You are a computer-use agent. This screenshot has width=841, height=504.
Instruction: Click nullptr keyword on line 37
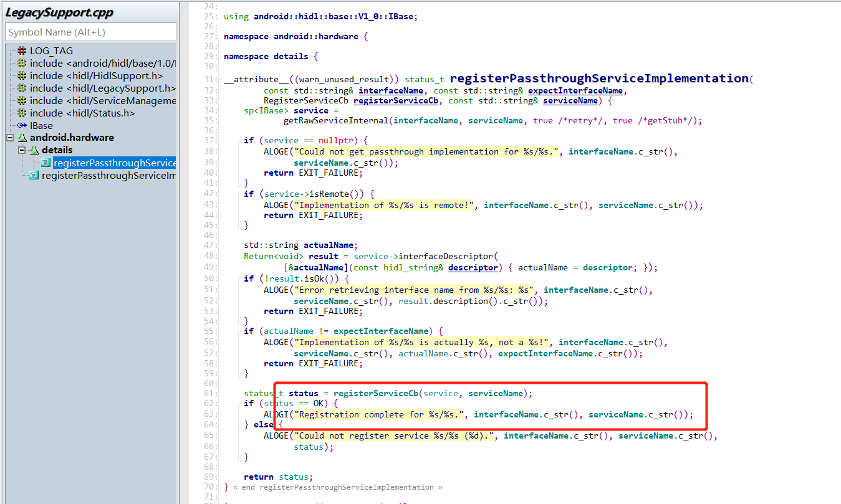click(x=336, y=140)
